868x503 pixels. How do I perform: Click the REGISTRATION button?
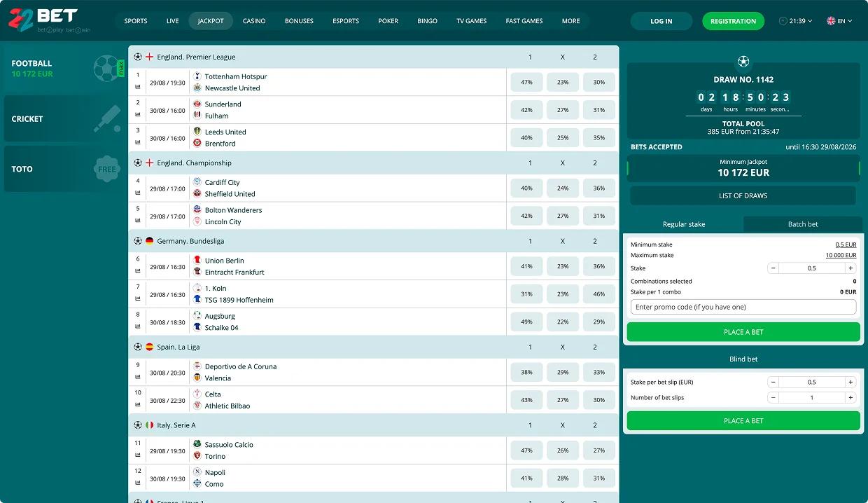click(733, 21)
